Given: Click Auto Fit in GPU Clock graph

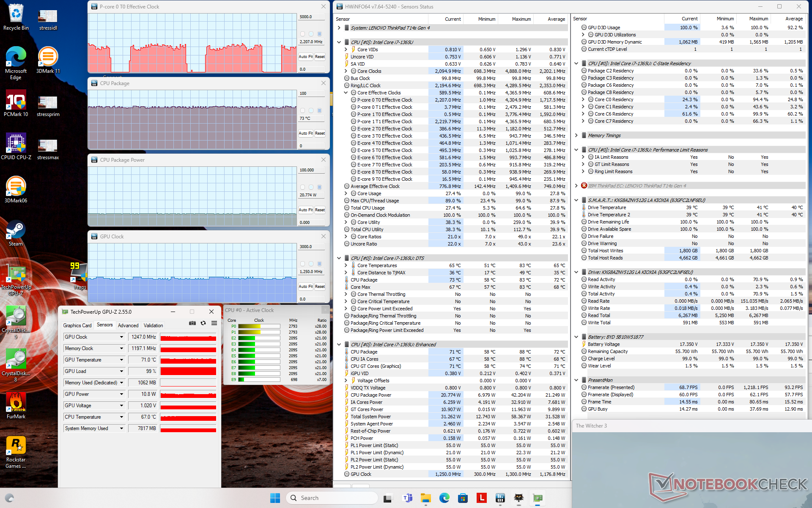Looking at the screenshot, I should pos(306,287).
